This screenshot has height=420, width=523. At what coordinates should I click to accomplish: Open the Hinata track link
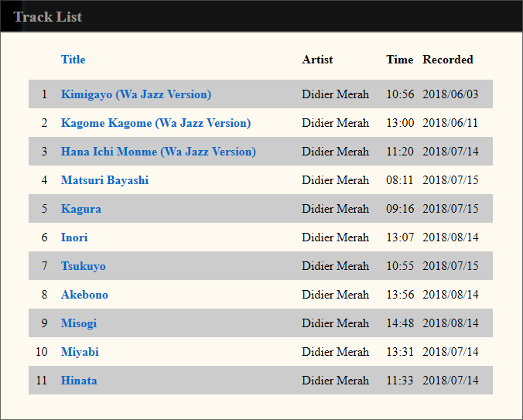point(79,381)
